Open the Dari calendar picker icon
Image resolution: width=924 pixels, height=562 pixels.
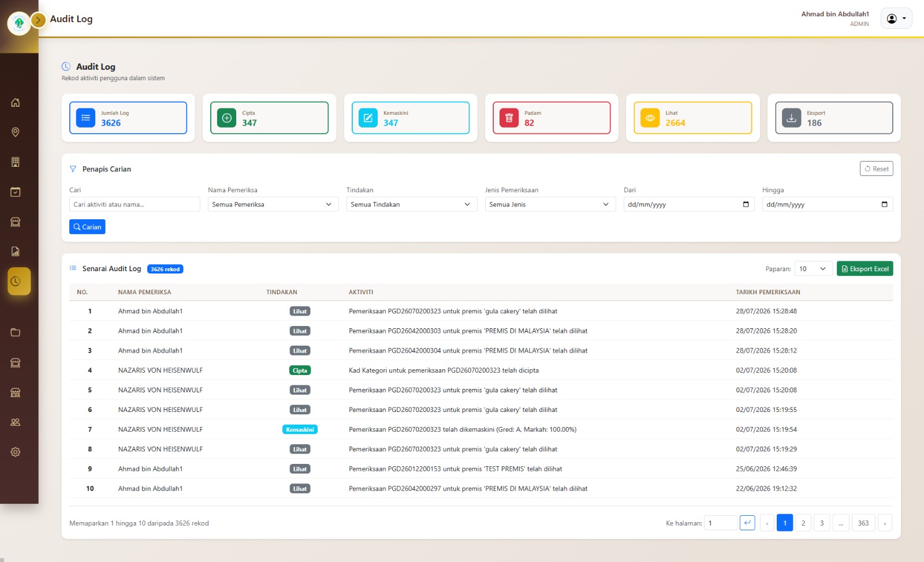tap(746, 204)
